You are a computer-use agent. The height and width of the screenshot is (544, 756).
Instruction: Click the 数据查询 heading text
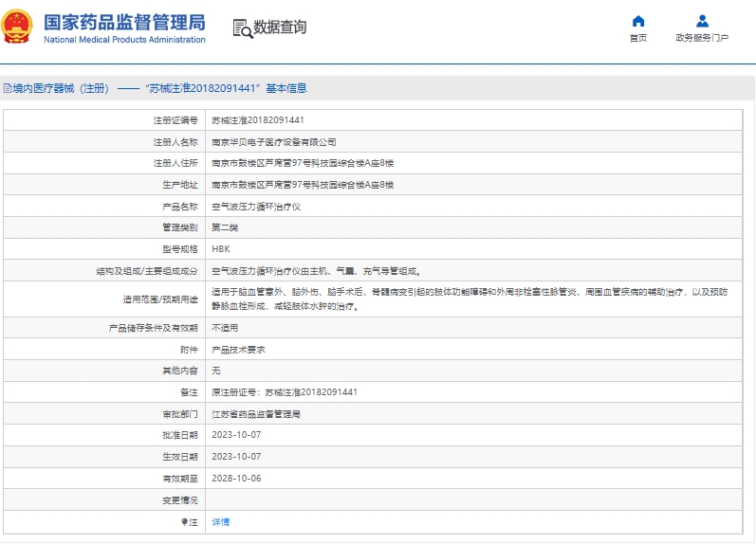pos(280,27)
